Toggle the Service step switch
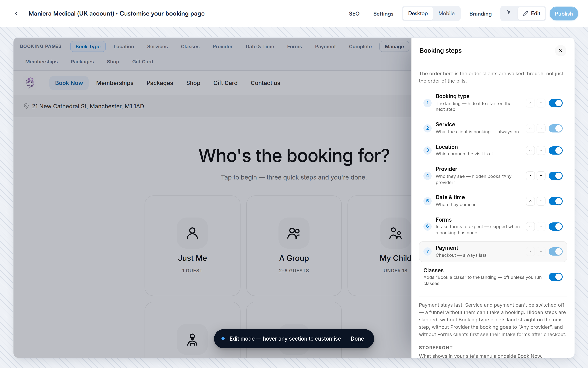 (556, 128)
